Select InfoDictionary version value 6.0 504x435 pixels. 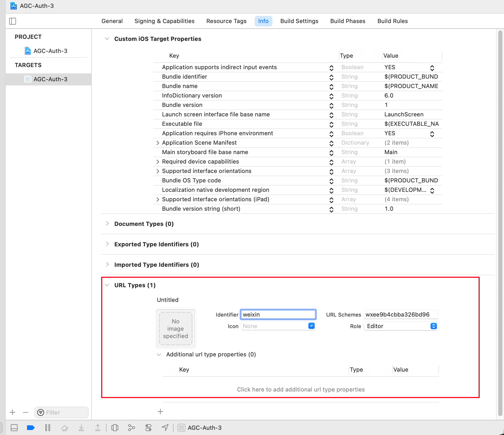[389, 96]
